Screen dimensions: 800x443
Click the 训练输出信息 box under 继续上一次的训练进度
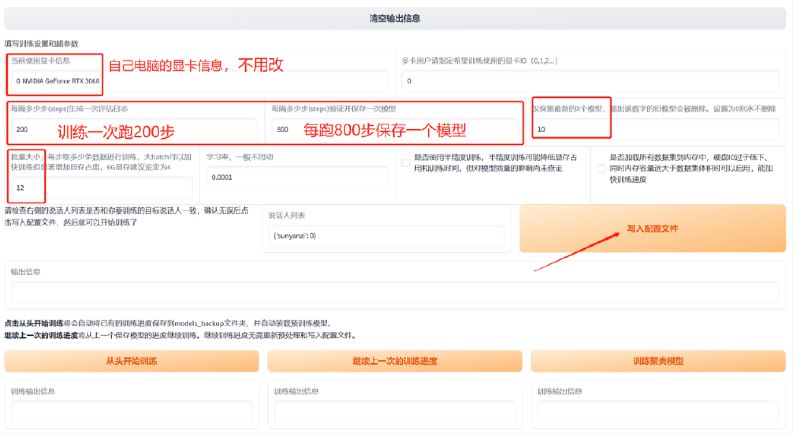point(395,411)
